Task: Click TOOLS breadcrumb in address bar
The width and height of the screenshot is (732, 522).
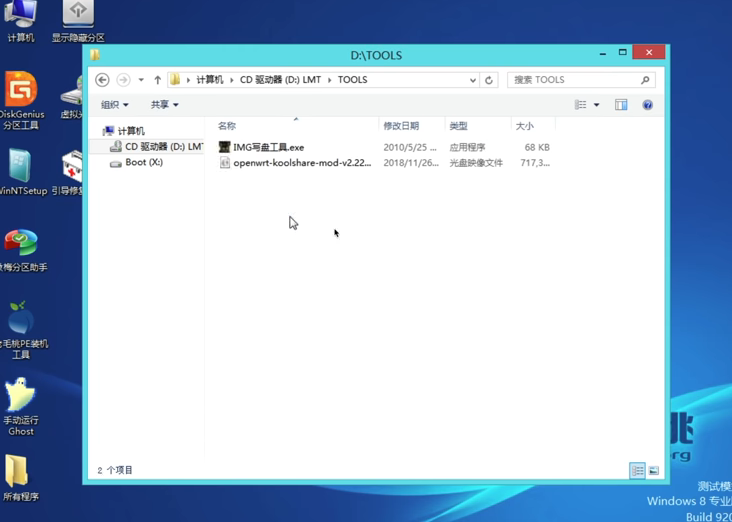Action: pyautogui.click(x=352, y=80)
